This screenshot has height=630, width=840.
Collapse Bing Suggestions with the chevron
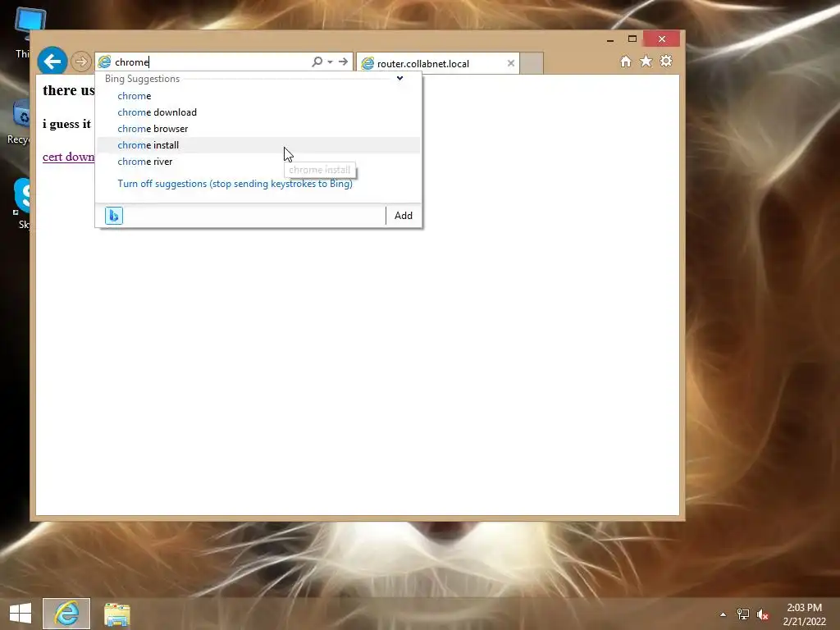point(399,78)
